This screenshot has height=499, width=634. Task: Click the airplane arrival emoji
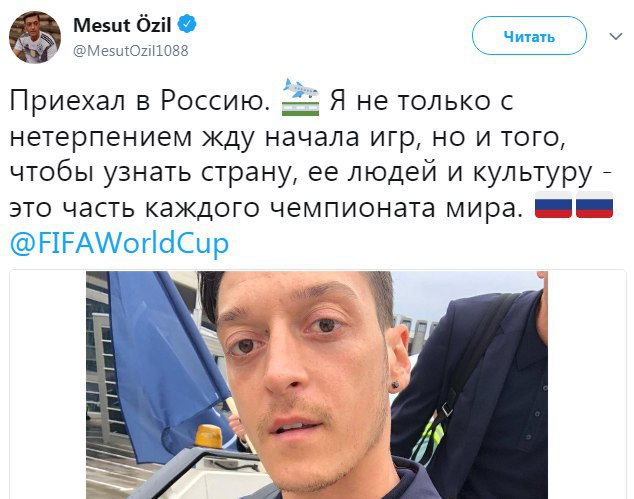300,97
